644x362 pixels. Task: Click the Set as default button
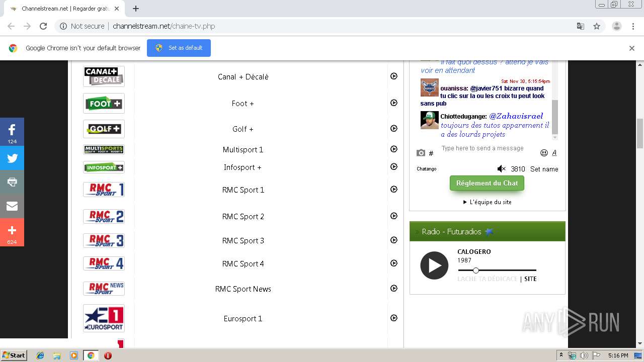click(x=179, y=48)
